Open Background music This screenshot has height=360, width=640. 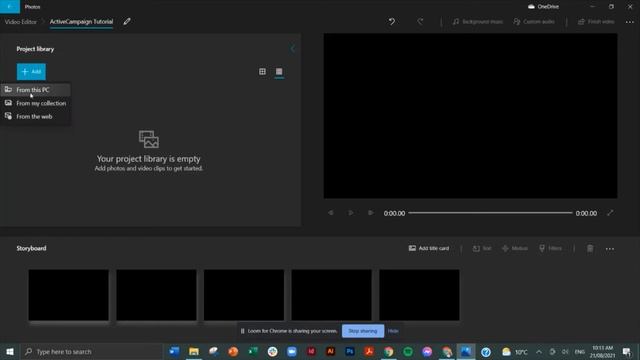coord(478,22)
